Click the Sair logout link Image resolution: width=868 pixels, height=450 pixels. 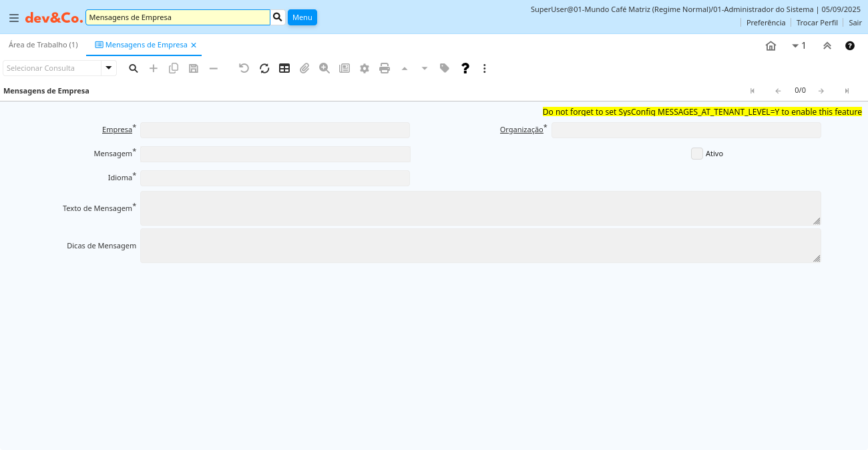[855, 23]
